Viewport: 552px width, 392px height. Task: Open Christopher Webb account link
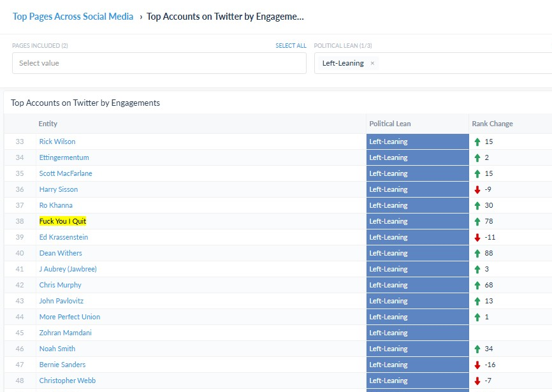tap(67, 381)
